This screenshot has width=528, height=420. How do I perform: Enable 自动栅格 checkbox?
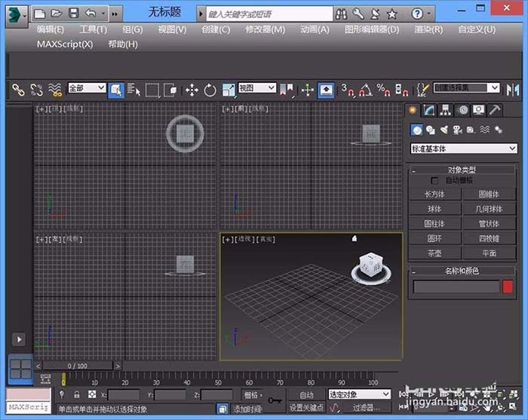(434, 180)
